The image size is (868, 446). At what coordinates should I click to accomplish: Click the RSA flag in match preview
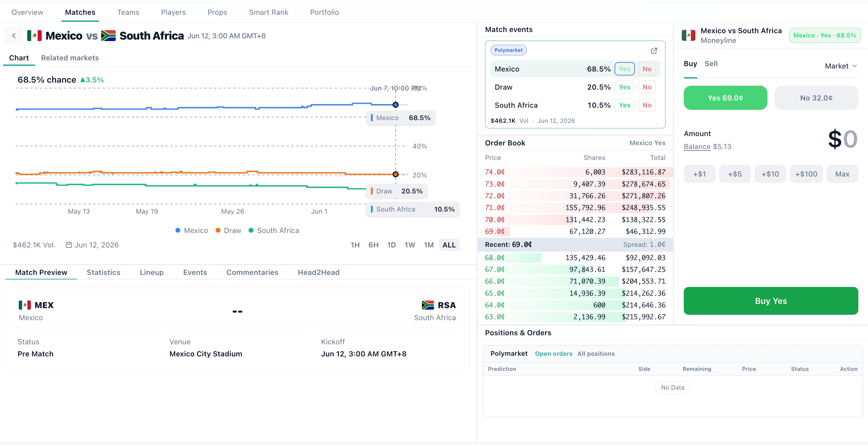point(428,305)
